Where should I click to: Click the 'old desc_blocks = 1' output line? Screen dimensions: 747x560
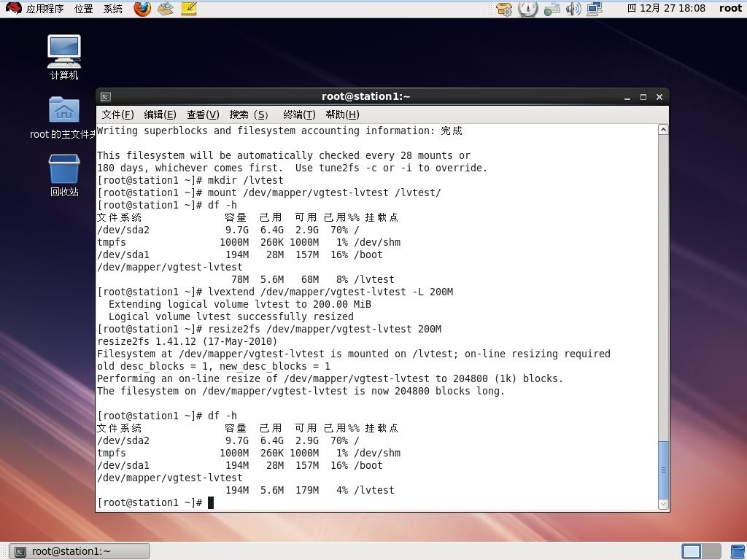tap(214, 366)
